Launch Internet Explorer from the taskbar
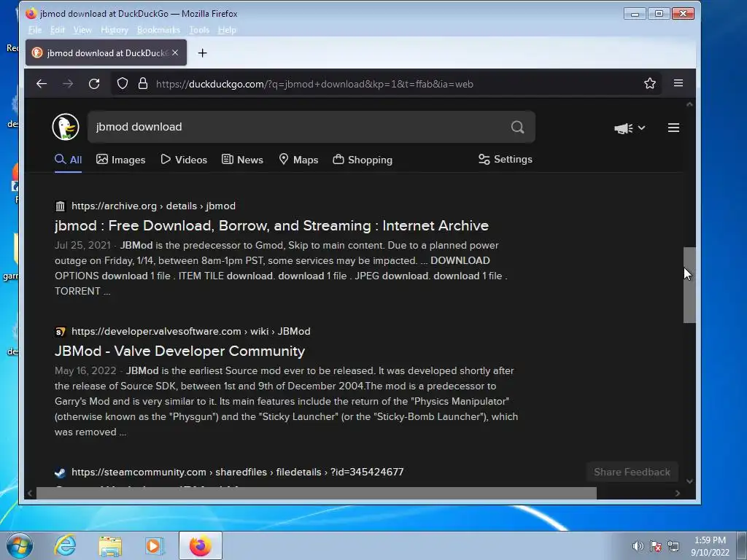Image resolution: width=747 pixels, height=560 pixels. pos(65,545)
